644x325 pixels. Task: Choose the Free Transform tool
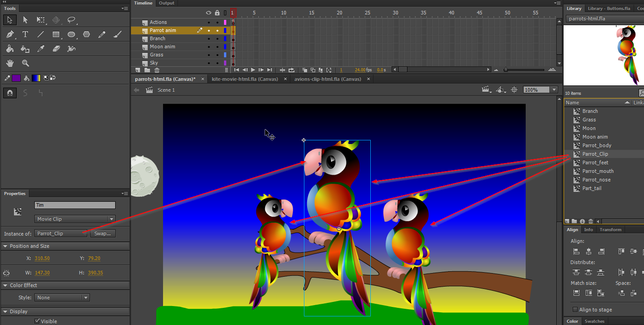41,20
